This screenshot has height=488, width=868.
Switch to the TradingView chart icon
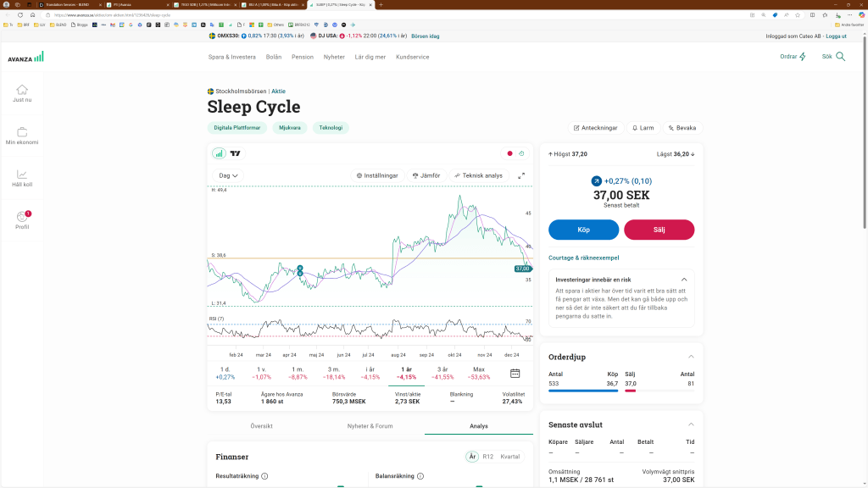point(236,153)
